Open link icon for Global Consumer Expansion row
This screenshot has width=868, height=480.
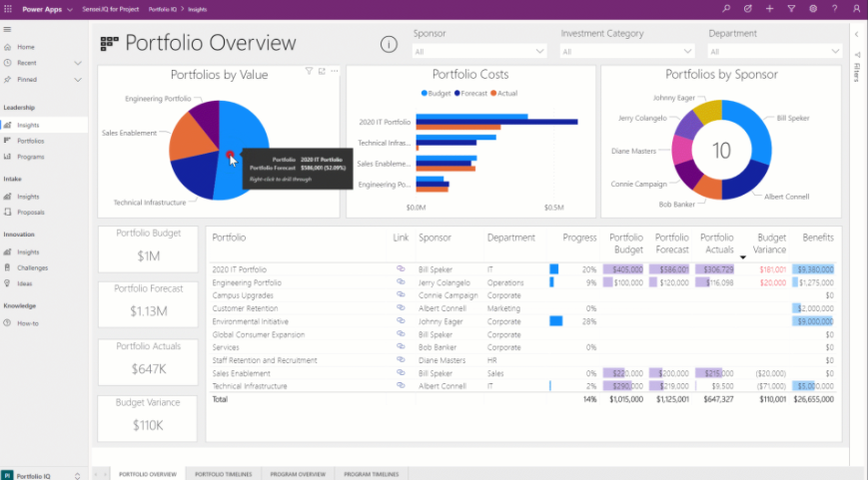coord(401,333)
